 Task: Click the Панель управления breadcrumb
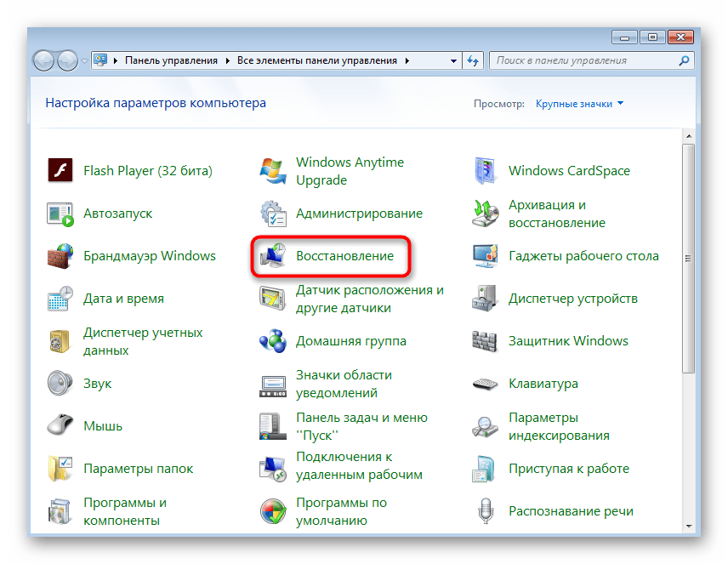[171, 61]
